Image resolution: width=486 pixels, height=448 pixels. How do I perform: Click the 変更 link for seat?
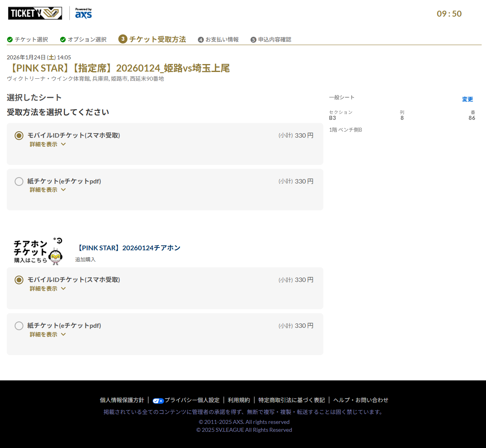[x=467, y=99]
